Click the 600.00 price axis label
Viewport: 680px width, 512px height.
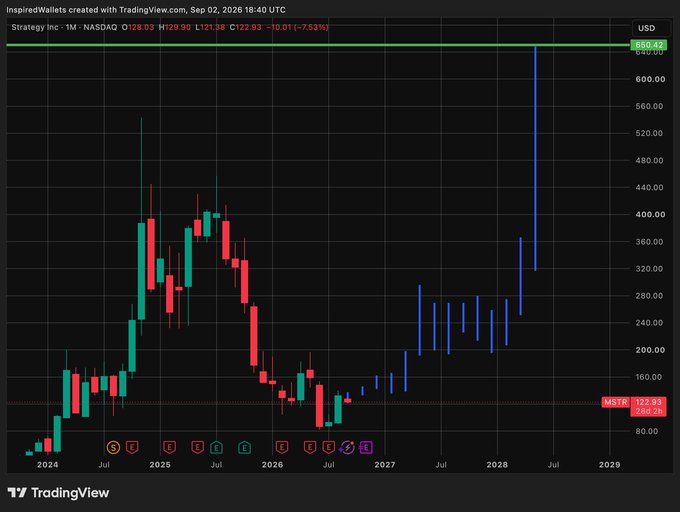click(x=650, y=79)
